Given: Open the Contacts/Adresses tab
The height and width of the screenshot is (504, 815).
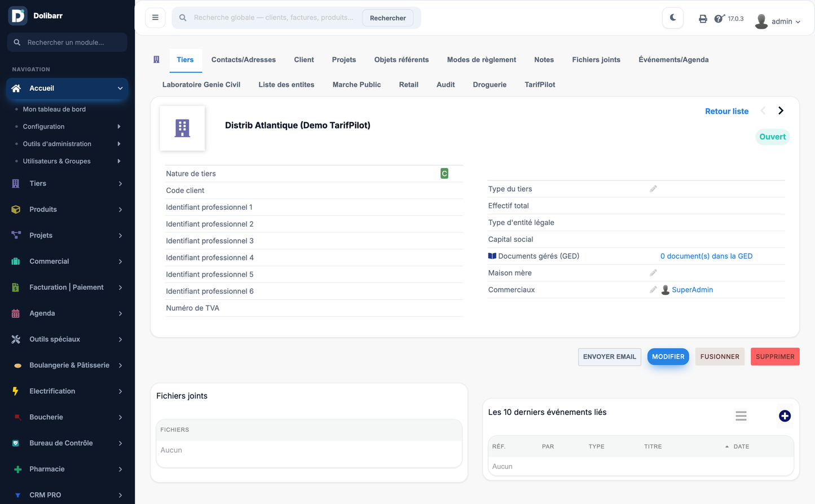Looking at the screenshot, I should point(244,60).
